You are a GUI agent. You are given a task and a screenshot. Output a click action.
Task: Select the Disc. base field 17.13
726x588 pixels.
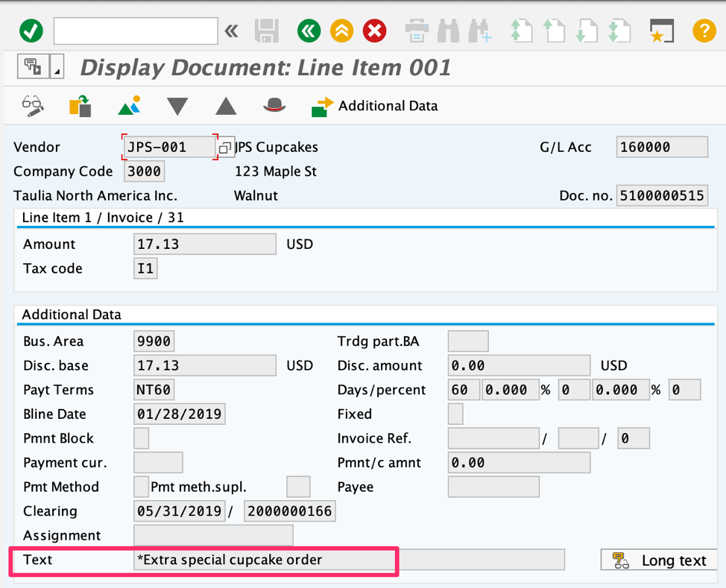205,365
